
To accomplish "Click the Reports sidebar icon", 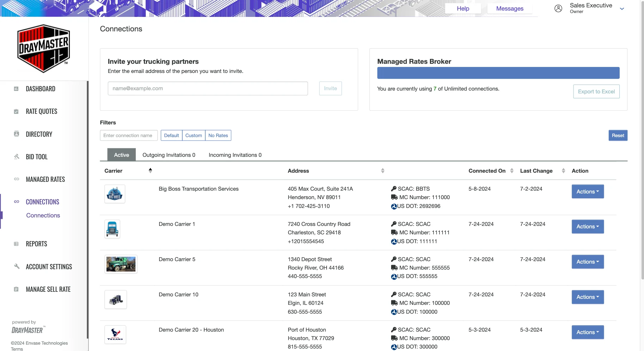I will click(x=16, y=244).
